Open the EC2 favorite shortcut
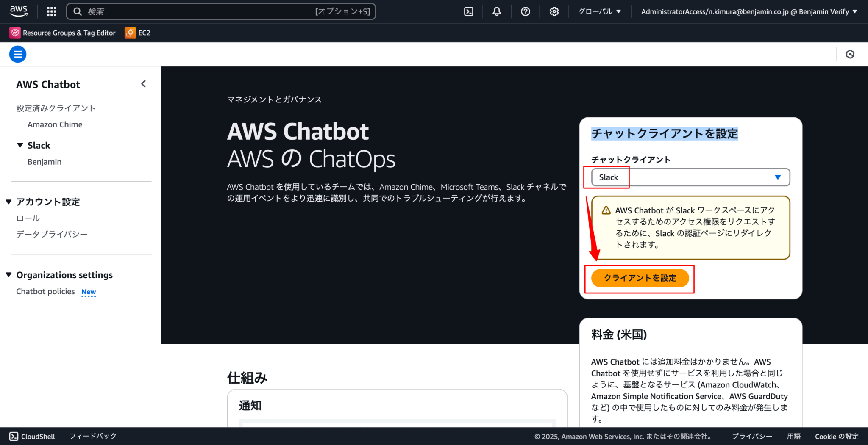The image size is (868, 445). tap(137, 33)
